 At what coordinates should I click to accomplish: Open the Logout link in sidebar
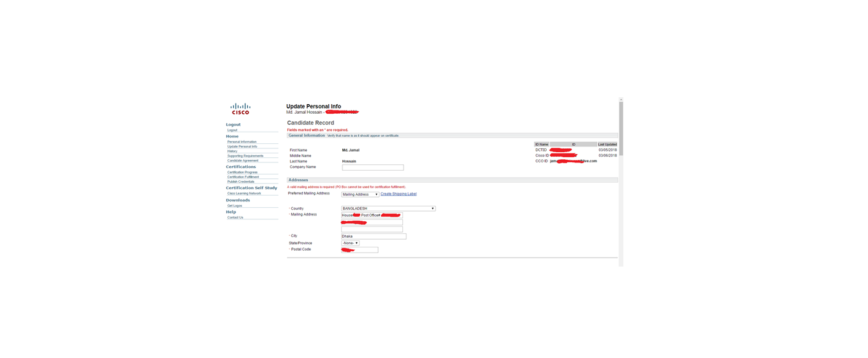pos(232,130)
